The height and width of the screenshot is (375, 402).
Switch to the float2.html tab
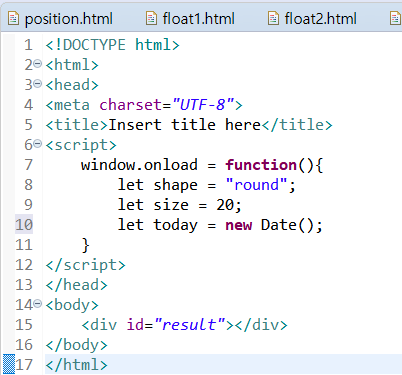(x=312, y=19)
